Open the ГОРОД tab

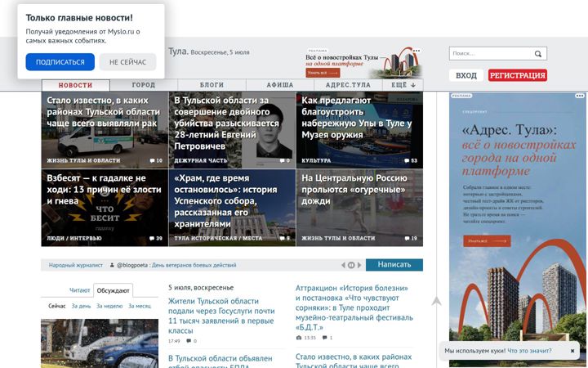144,85
